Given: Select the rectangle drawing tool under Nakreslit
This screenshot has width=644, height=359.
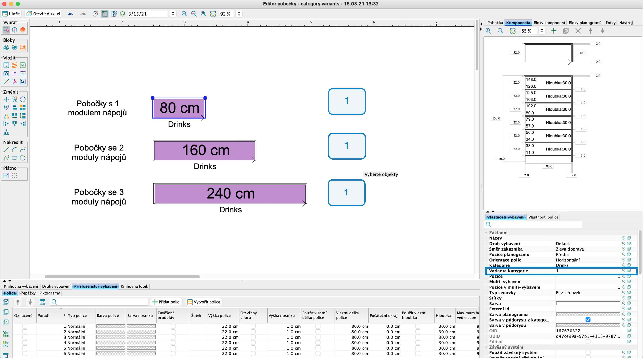Looking at the screenshot, I should tap(15, 158).
